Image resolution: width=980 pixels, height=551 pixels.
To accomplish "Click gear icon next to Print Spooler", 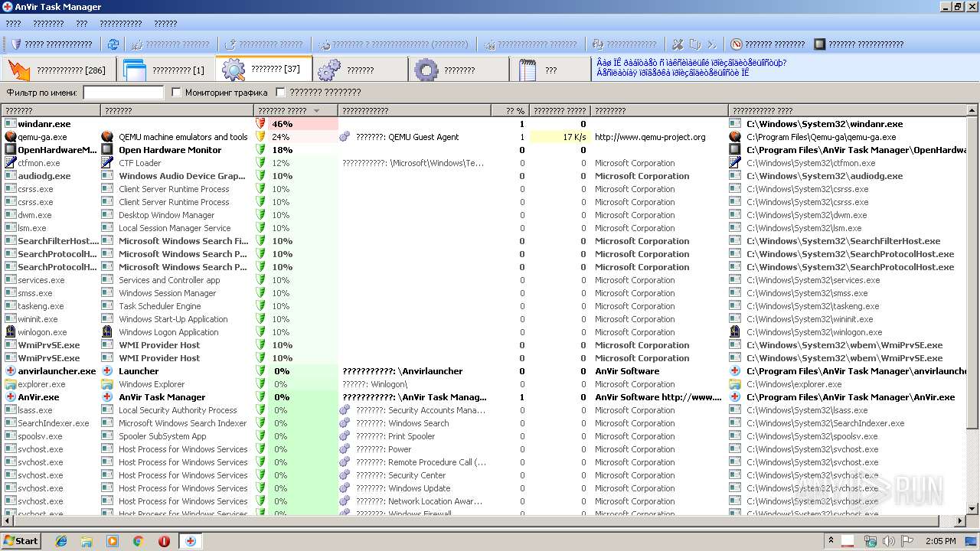I will (x=345, y=436).
